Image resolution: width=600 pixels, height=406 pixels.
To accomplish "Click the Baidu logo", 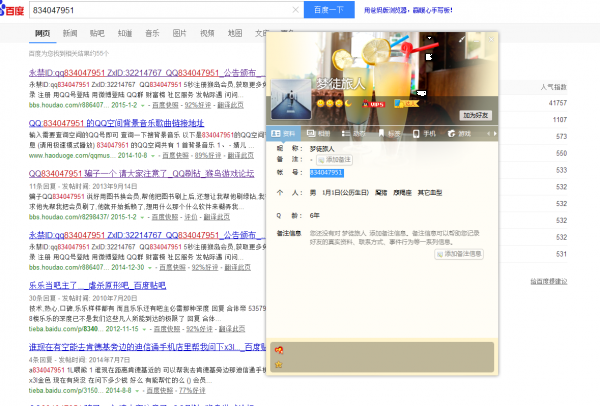I will click(12, 10).
